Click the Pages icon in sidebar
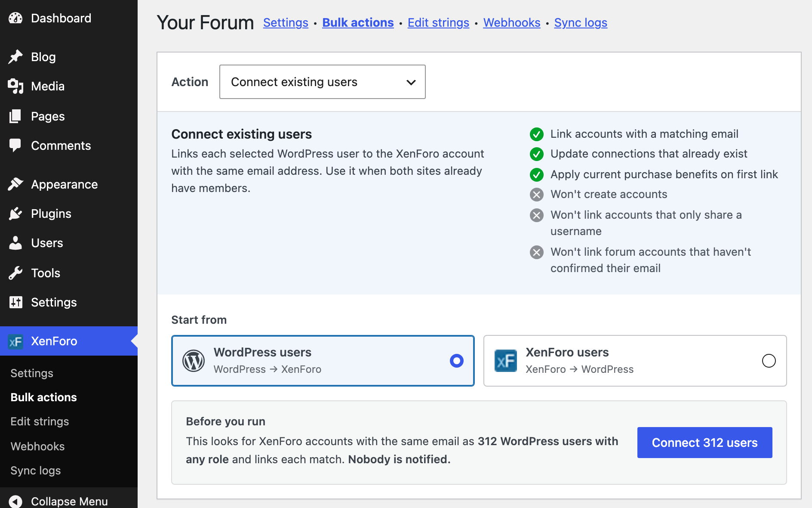 [x=15, y=116]
